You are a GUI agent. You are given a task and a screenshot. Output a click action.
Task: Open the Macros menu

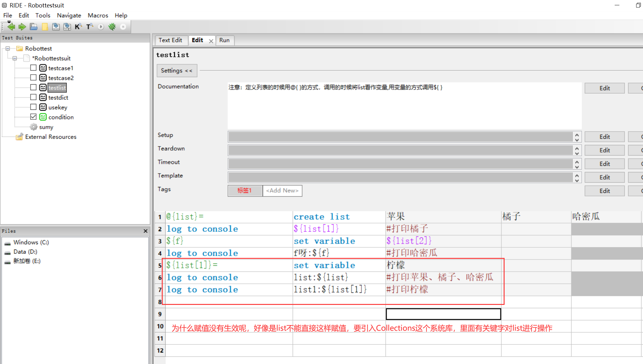[98, 15]
